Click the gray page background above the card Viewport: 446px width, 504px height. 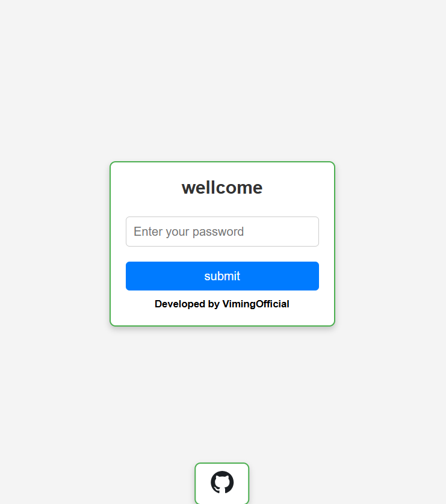click(x=222, y=81)
